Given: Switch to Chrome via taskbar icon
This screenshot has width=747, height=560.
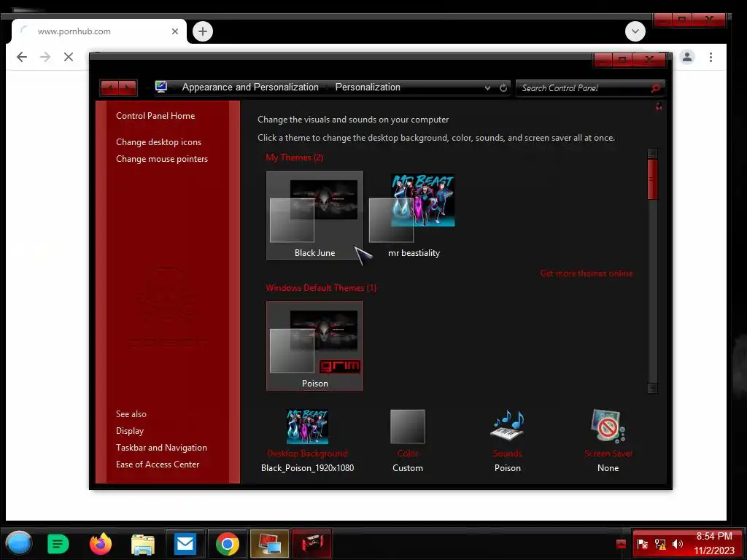Looking at the screenshot, I should (x=228, y=543).
